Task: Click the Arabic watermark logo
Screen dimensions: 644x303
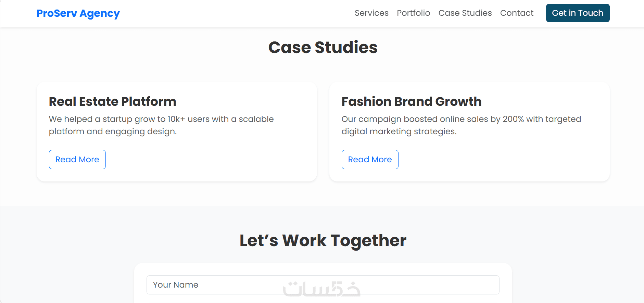Action: tap(322, 289)
